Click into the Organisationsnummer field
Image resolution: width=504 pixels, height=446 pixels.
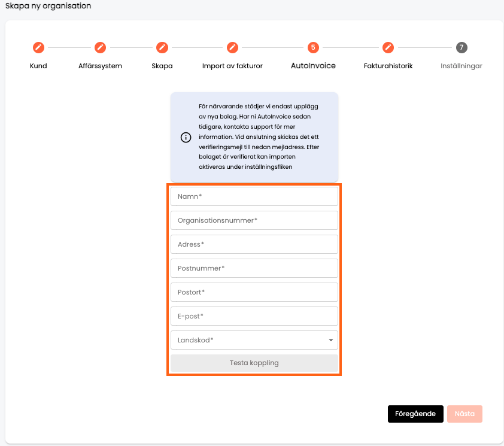[254, 220]
